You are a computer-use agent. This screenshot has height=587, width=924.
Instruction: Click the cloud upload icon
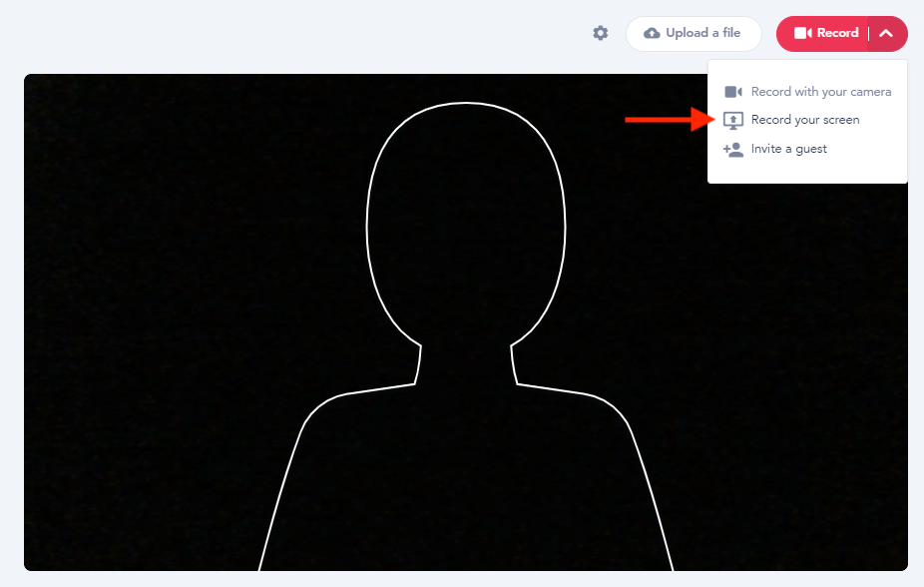click(x=652, y=33)
